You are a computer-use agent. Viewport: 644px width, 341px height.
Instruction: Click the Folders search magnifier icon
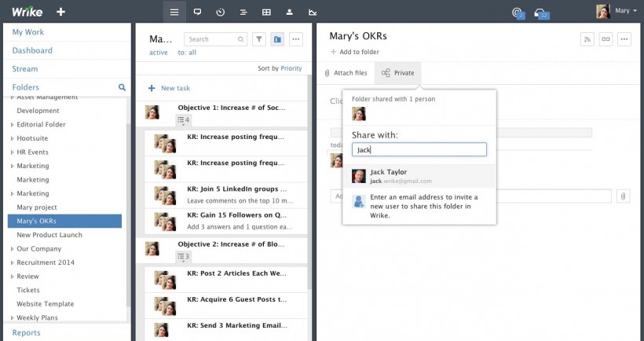coord(122,87)
